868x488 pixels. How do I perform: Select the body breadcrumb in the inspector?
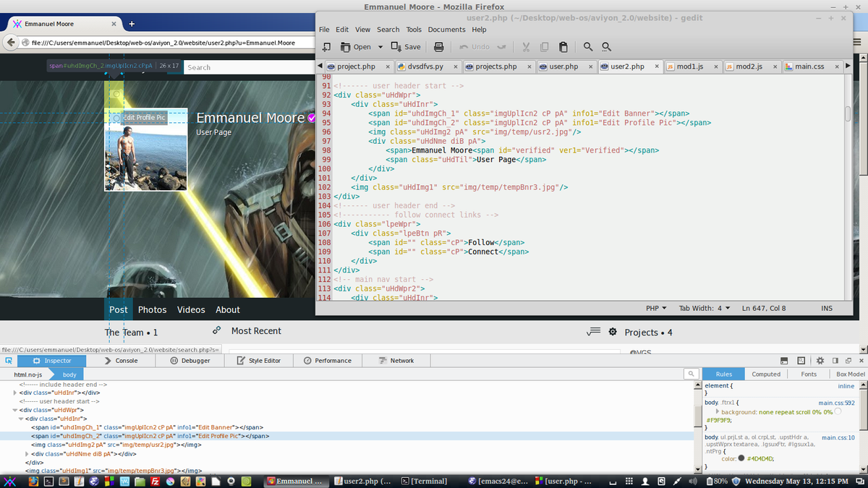coord(69,374)
